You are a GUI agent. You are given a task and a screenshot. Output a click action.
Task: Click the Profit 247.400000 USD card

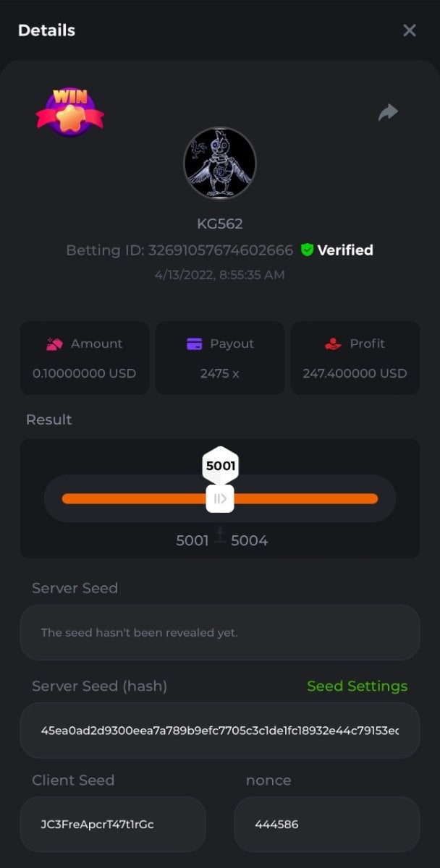355,359
